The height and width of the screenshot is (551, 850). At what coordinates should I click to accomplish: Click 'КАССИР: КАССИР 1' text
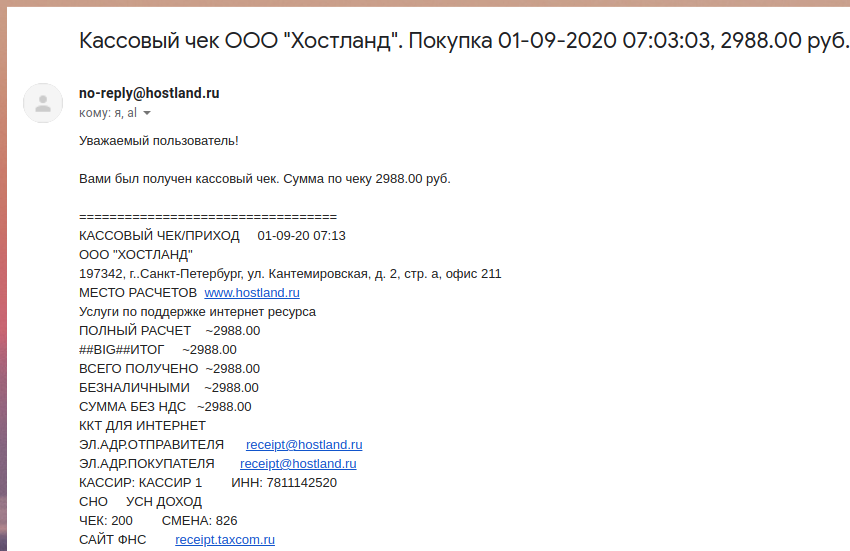(x=140, y=483)
